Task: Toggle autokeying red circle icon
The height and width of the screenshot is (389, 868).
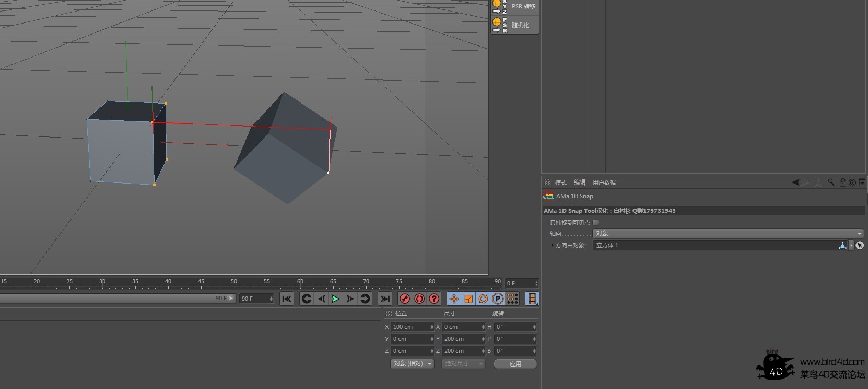Action: click(x=419, y=299)
